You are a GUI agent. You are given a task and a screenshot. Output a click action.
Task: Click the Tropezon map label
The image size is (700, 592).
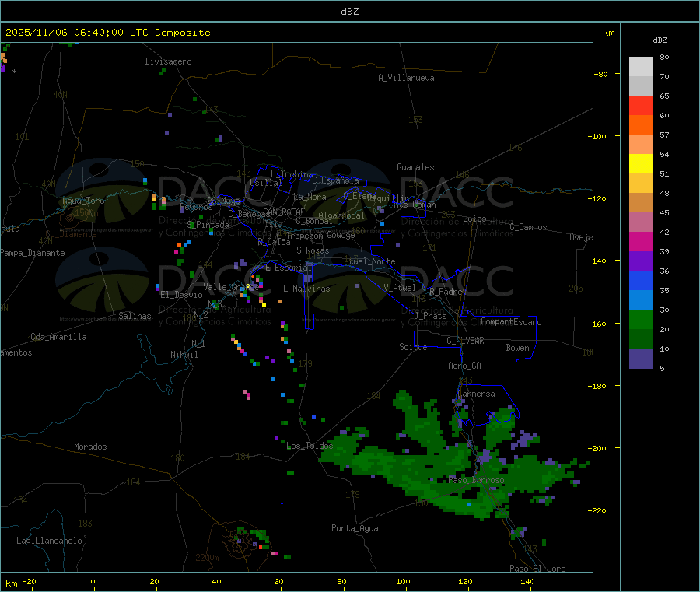[304, 236]
